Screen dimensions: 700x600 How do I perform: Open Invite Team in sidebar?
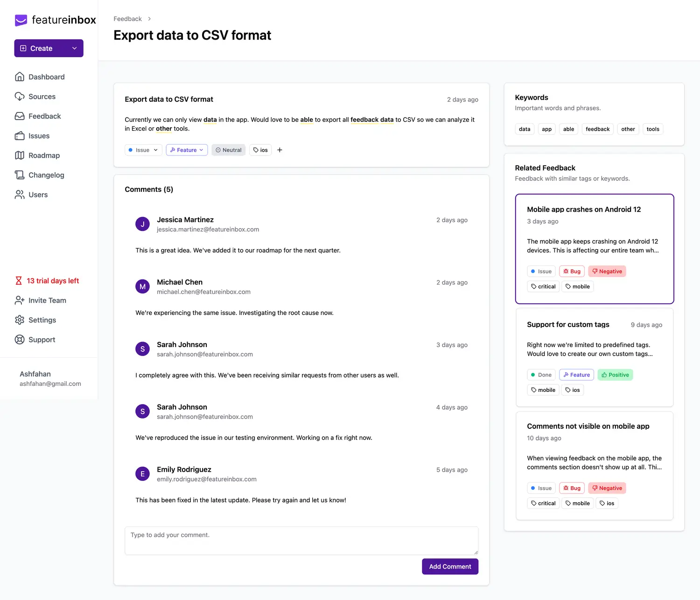47,300
